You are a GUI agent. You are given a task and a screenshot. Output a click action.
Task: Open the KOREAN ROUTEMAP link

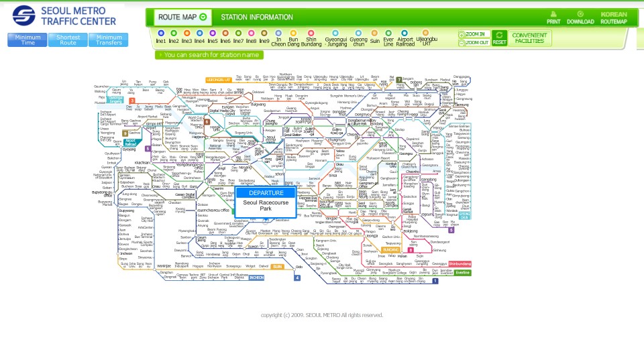(614, 17)
